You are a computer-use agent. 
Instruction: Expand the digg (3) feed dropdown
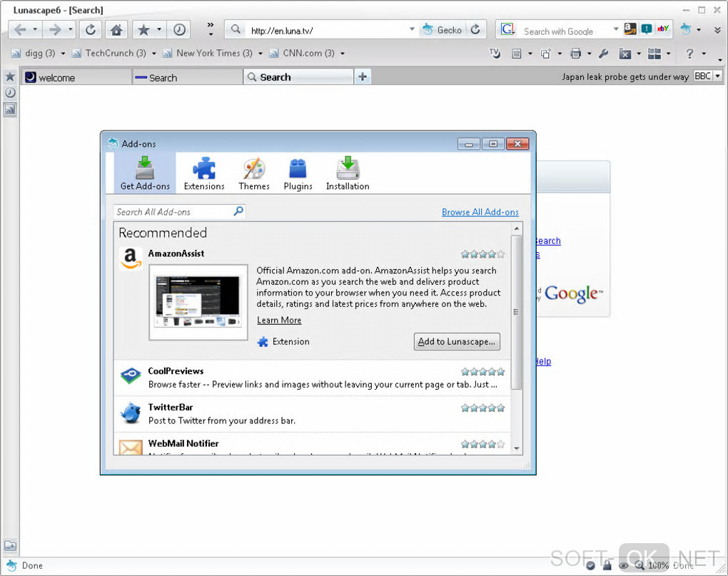[63, 54]
